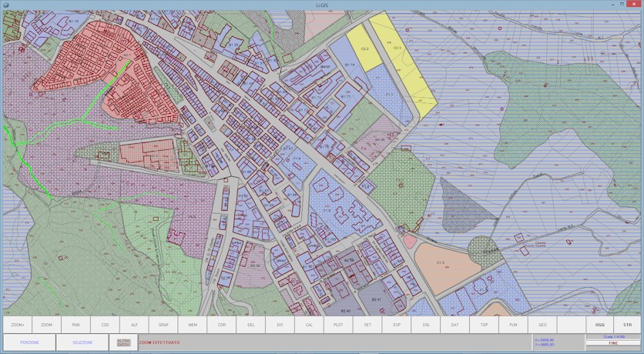
Task: Activate the PAN tool
Action: pos(75,325)
